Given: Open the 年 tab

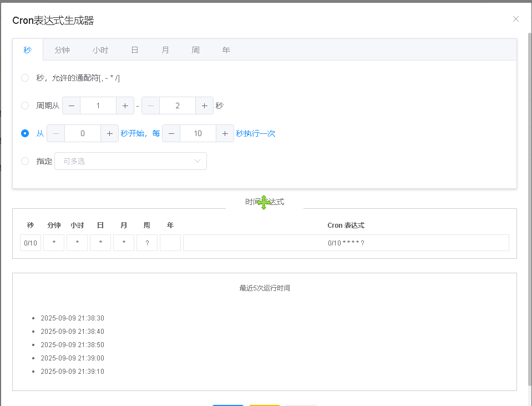Looking at the screenshot, I should (226, 50).
